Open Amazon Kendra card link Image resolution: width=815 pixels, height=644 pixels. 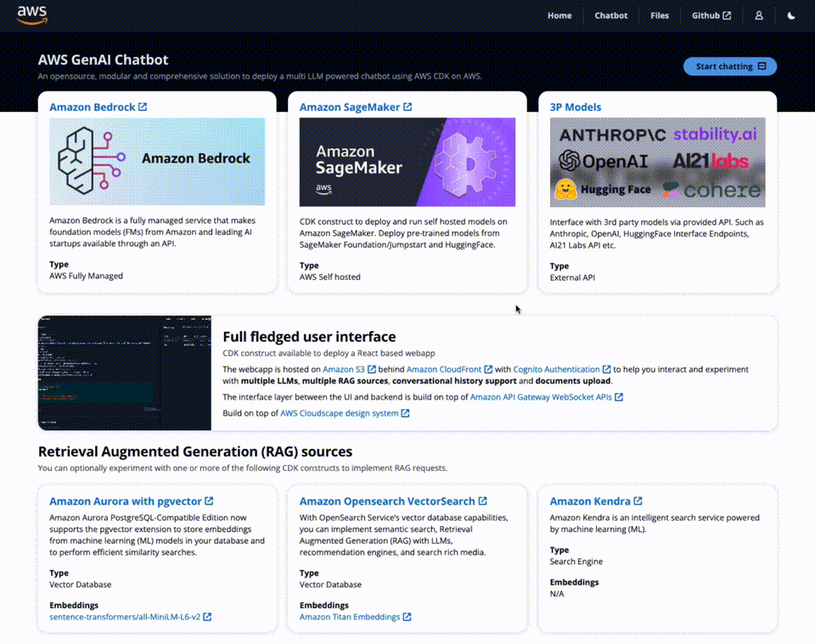coord(590,501)
